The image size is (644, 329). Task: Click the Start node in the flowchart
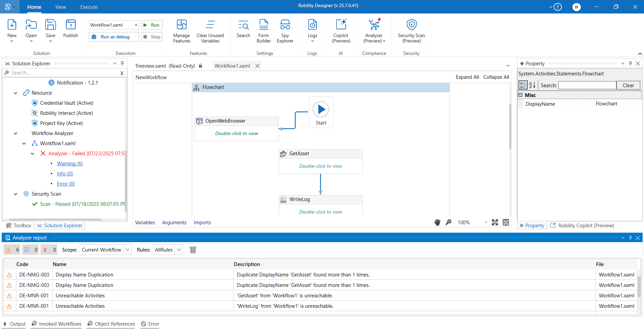(321, 112)
